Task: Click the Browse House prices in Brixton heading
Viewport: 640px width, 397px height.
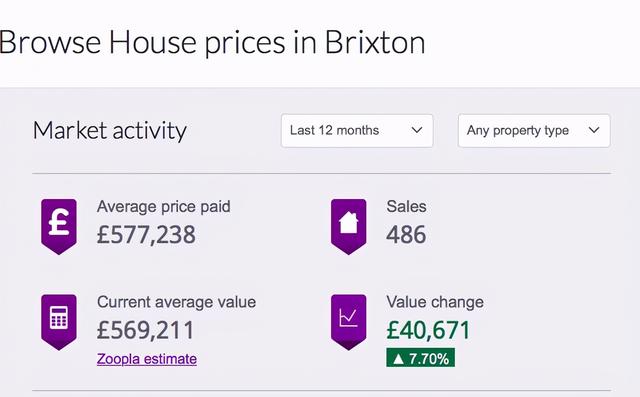Action: click(212, 43)
